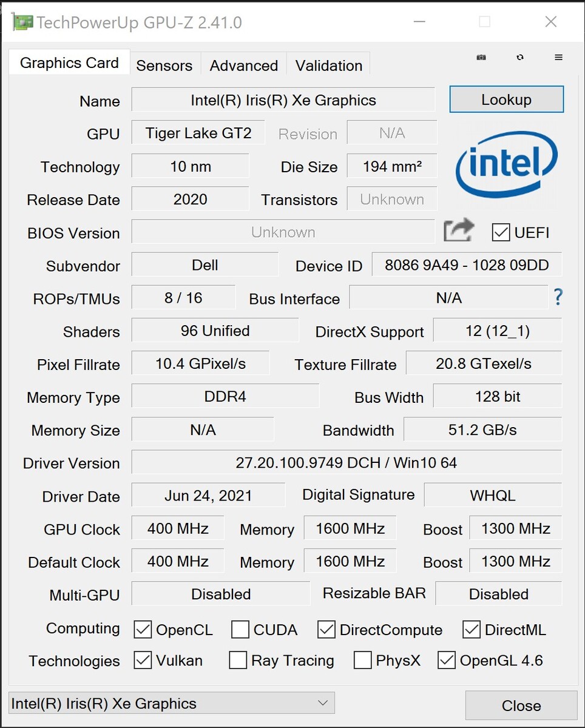Click the share BIOS export icon
Screen dimensions: 585x728
pyautogui.click(x=458, y=231)
